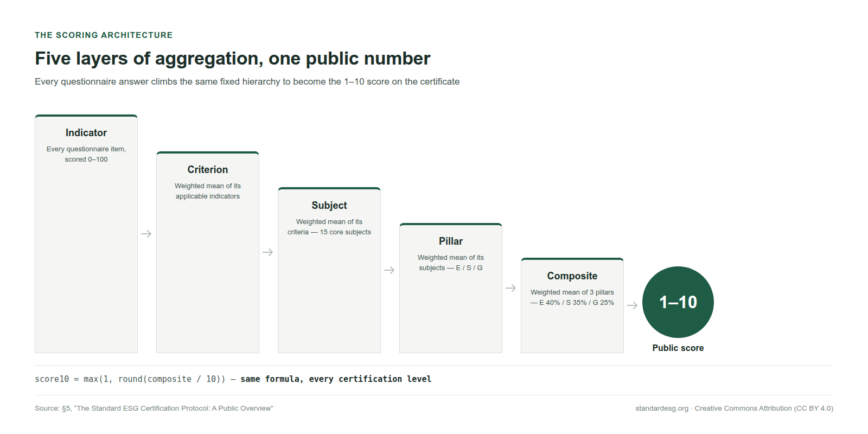This screenshot has height=434, width=868.
Task: Click the Subject card title
Action: [329, 206]
